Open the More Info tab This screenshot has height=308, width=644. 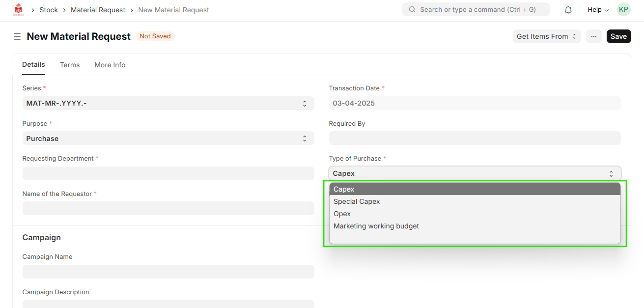click(x=110, y=65)
